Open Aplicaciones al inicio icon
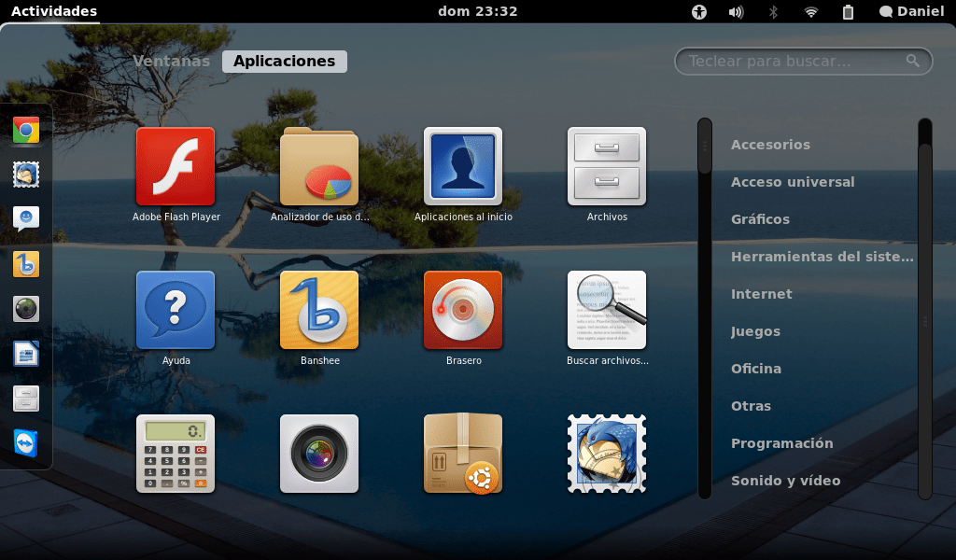Screen dimensions: 956x560 [463, 166]
